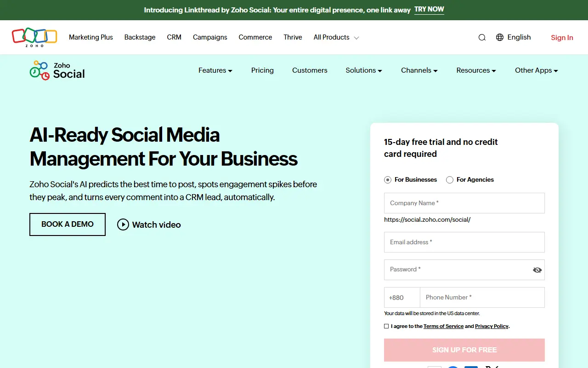
Task: Select the For Agencies radio button
Action: [x=450, y=180]
